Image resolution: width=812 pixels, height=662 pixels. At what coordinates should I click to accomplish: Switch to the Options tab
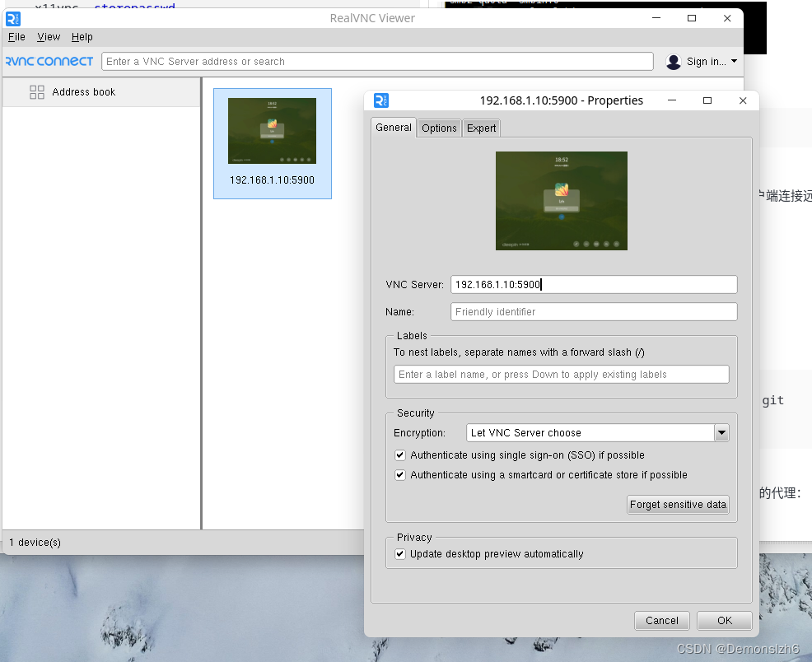439,128
